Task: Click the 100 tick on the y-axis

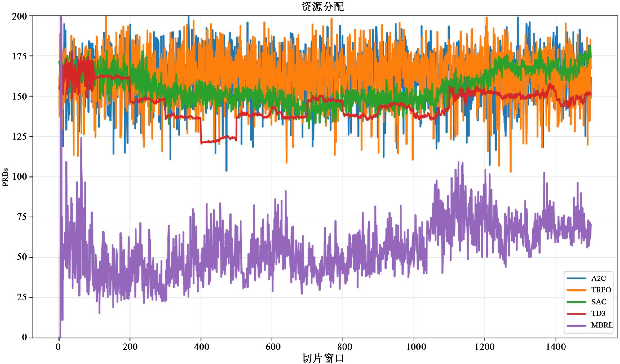Action: click(x=19, y=177)
